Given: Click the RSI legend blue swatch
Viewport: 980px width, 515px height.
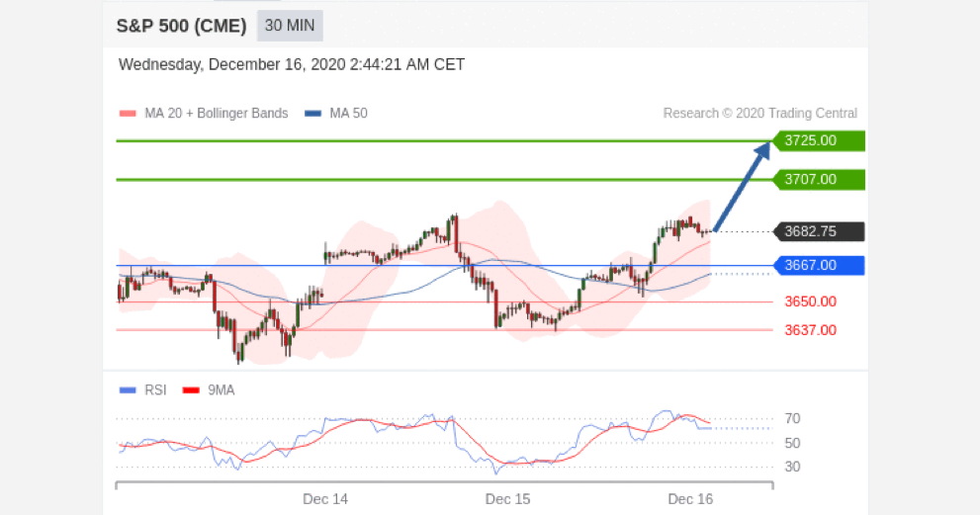Looking at the screenshot, I should pyautogui.click(x=128, y=390).
